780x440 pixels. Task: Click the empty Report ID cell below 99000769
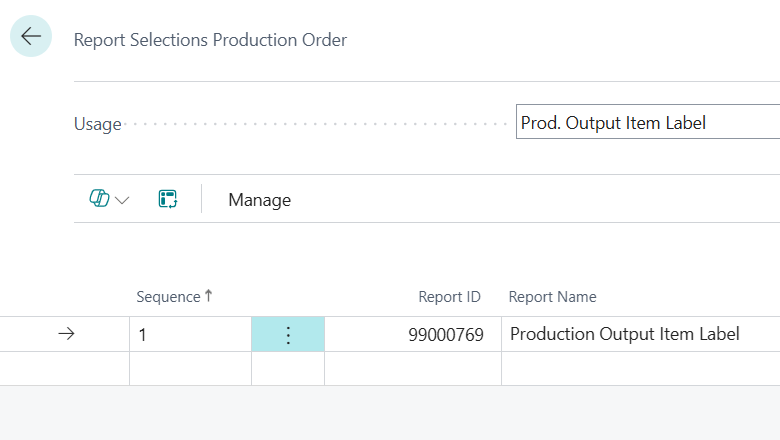(412, 368)
